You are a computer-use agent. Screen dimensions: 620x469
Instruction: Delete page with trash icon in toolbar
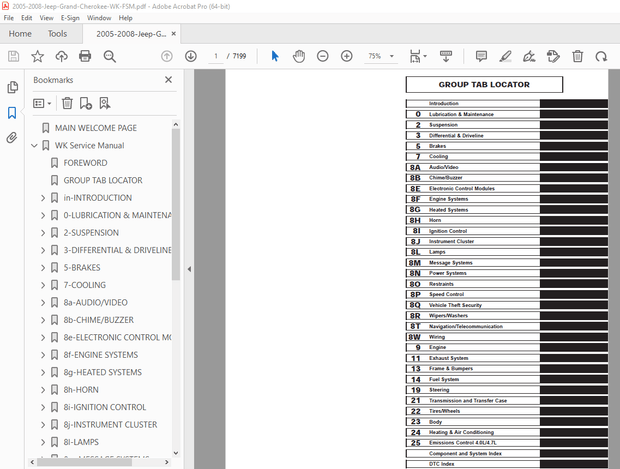pos(578,56)
